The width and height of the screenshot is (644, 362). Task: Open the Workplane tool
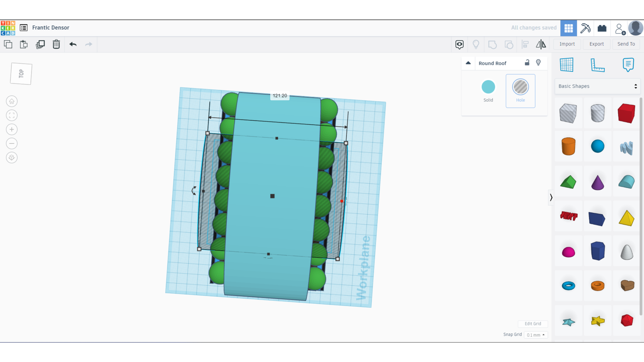[566, 65]
